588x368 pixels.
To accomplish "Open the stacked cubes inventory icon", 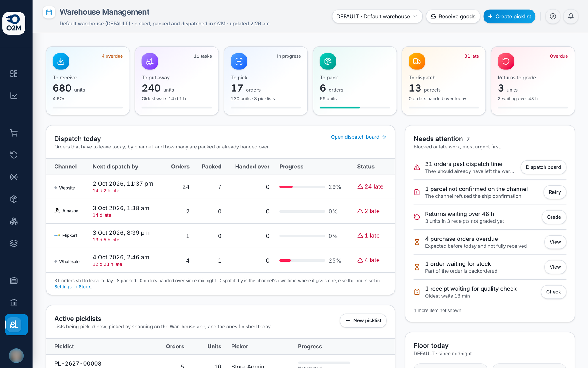I will pyautogui.click(x=14, y=221).
